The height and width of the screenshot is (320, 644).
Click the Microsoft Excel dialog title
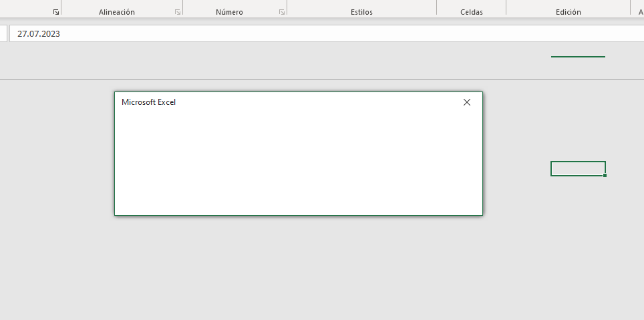[x=149, y=102]
